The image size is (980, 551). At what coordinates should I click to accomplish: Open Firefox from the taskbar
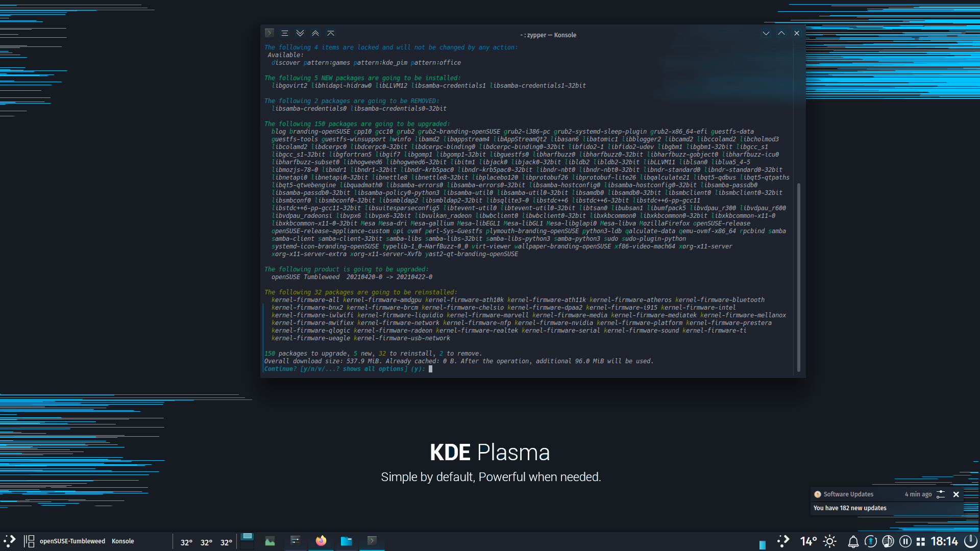(x=321, y=541)
